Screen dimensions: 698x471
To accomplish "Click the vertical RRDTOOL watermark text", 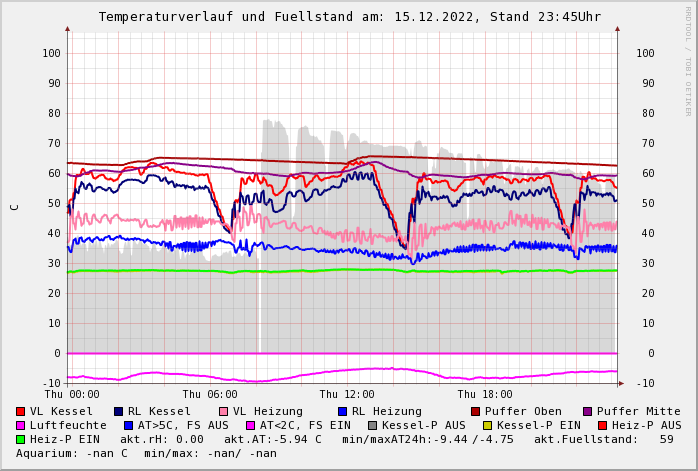I will pyautogui.click(x=687, y=60).
